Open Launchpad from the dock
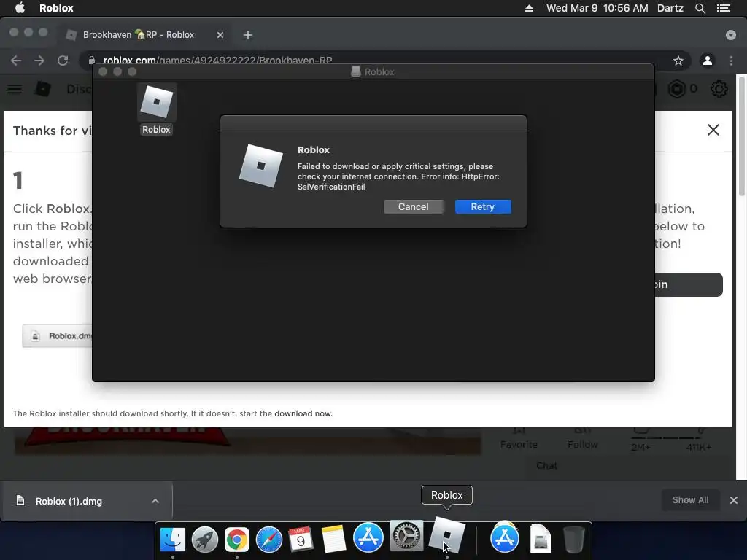This screenshot has width=747, height=560. (205, 539)
